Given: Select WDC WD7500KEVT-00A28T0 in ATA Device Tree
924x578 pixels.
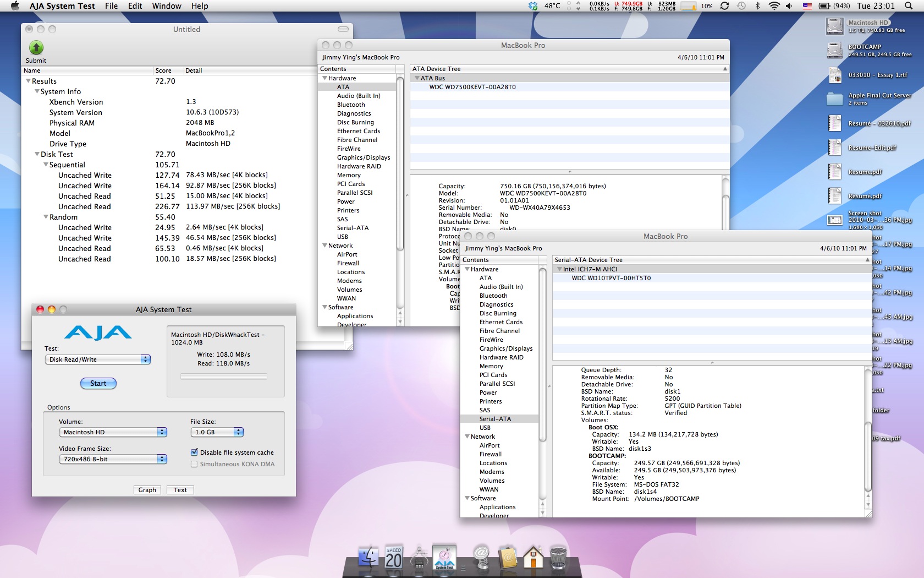Looking at the screenshot, I should (x=569, y=87).
